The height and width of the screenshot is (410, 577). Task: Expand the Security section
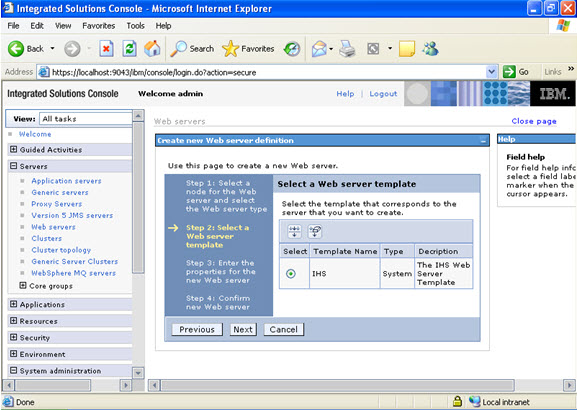[14, 337]
